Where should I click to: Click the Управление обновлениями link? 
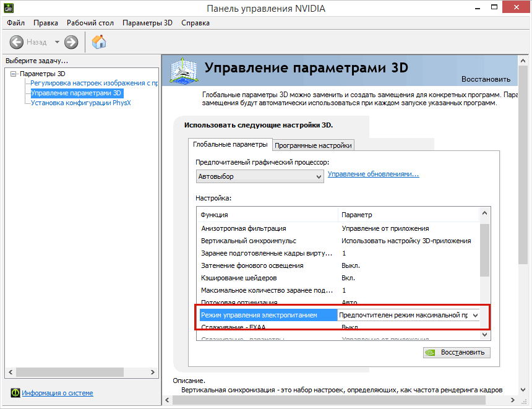pyautogui.click(x=373, y=174)
